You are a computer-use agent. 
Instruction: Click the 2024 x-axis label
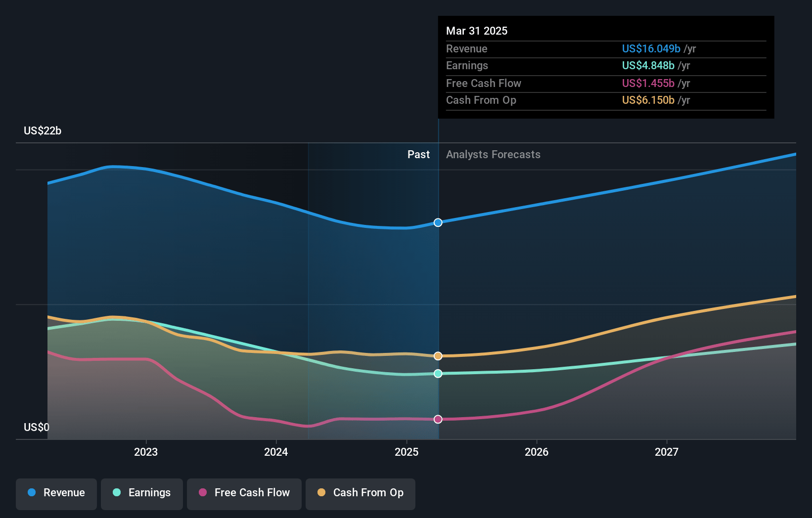[x=276, y=452]
